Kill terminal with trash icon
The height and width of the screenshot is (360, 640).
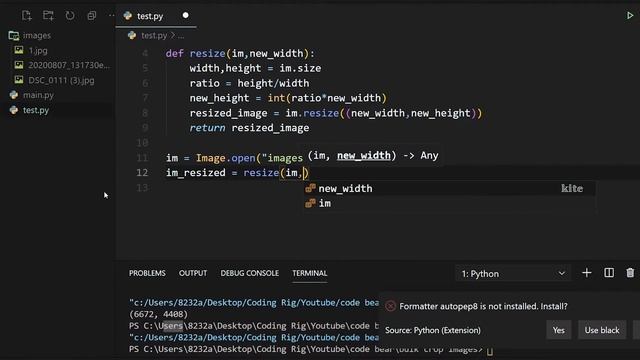630,273
